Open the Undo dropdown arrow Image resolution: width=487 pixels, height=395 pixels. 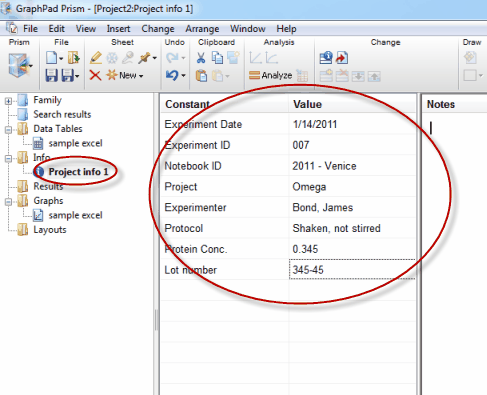pyautogui.click(x=183, y=76)
